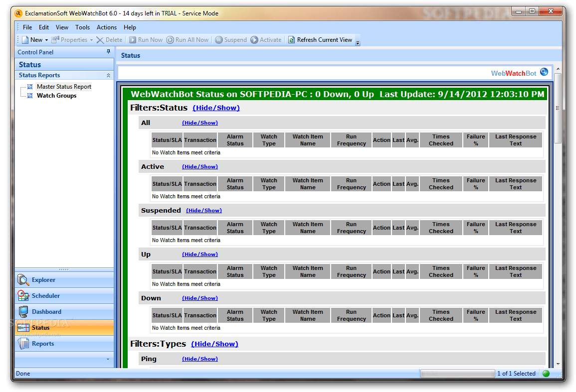Toggle the Control Panel pin icon
The width and height of the screenshot is (576, 392).
coord(108,52)
